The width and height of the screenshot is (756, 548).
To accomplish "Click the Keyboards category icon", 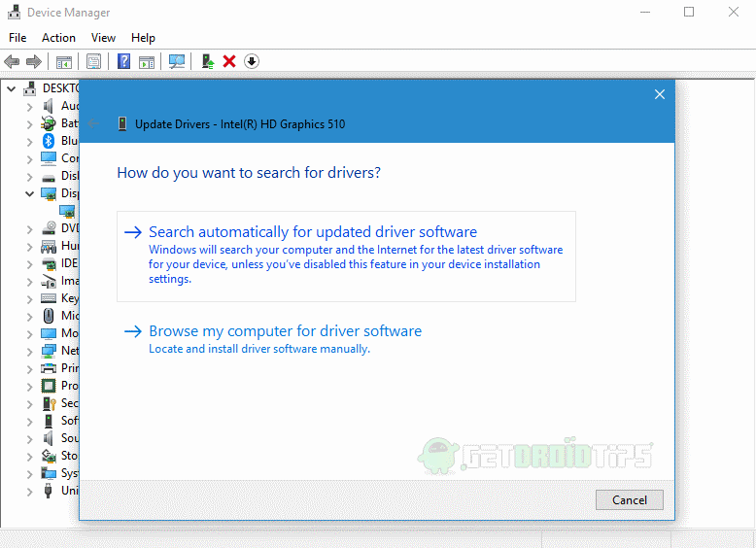I will point(49,298).
